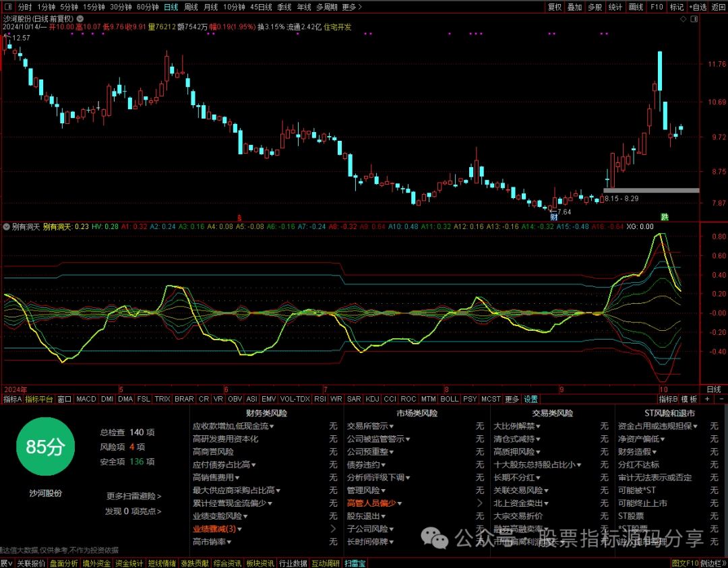This screenshot has height=568, width=728.
Task: Click the plus button beside 模板
Action: (707, 399)
